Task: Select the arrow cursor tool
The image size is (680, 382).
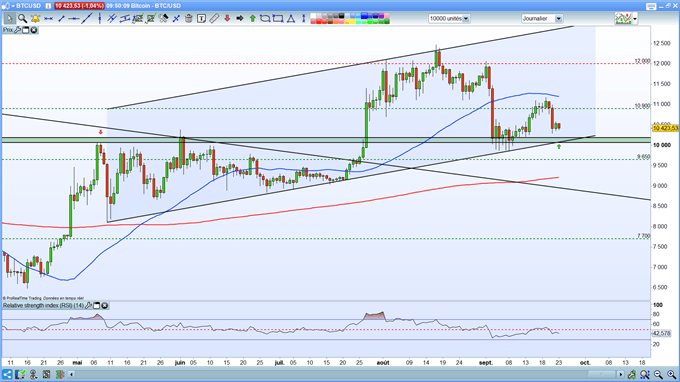Action: 9,19
